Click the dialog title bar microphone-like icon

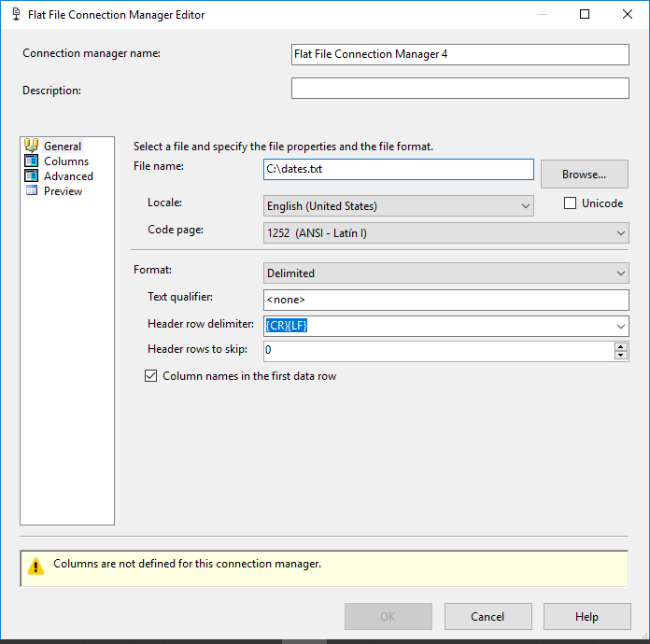[16, 14]
